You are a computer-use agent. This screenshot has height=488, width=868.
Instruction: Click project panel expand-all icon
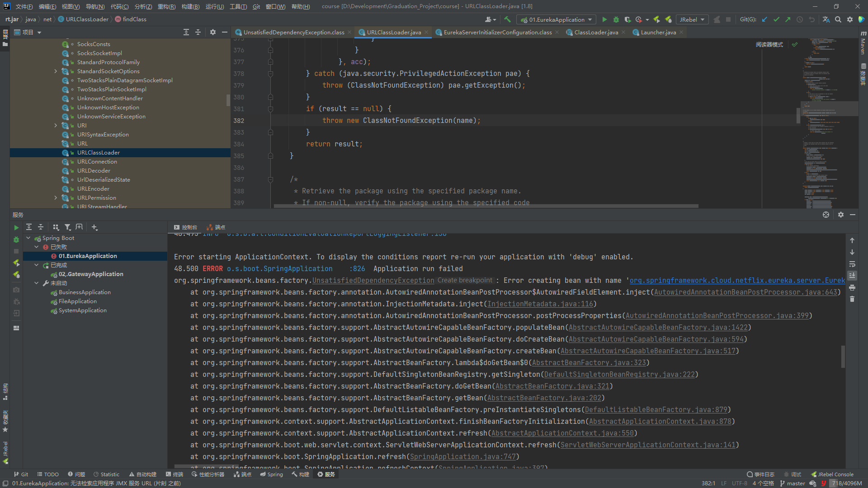(186, 32)
